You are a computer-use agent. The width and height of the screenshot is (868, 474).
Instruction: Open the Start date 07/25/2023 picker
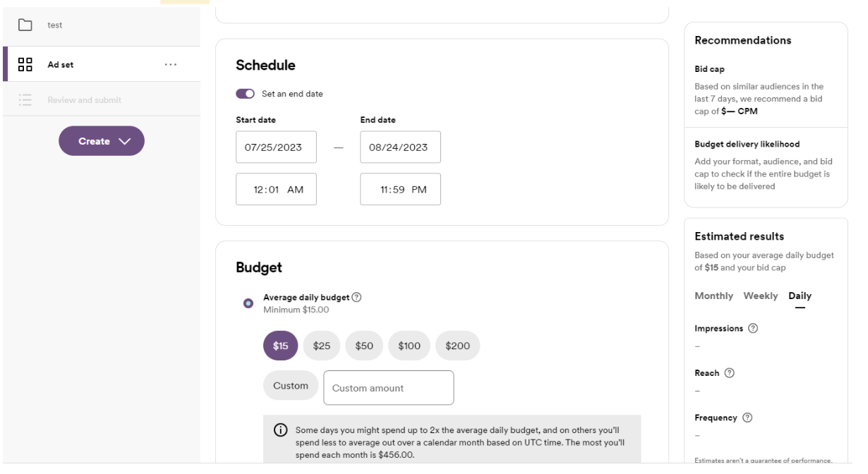(276, 147)
